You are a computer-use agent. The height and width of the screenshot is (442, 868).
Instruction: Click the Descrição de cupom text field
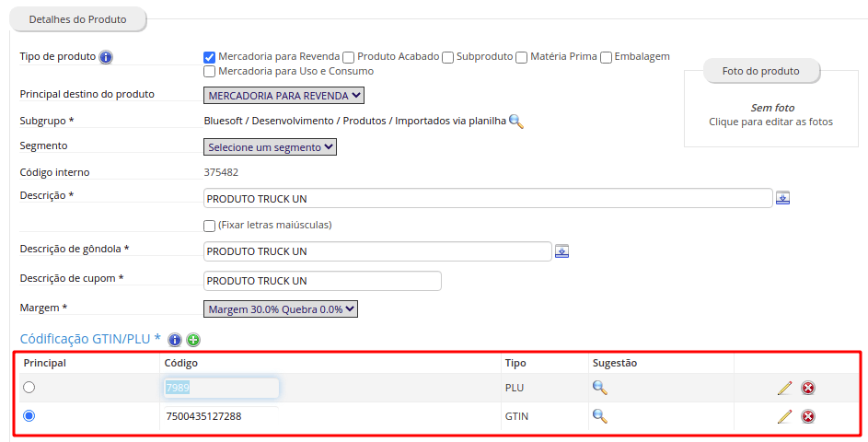coord(323,281)
